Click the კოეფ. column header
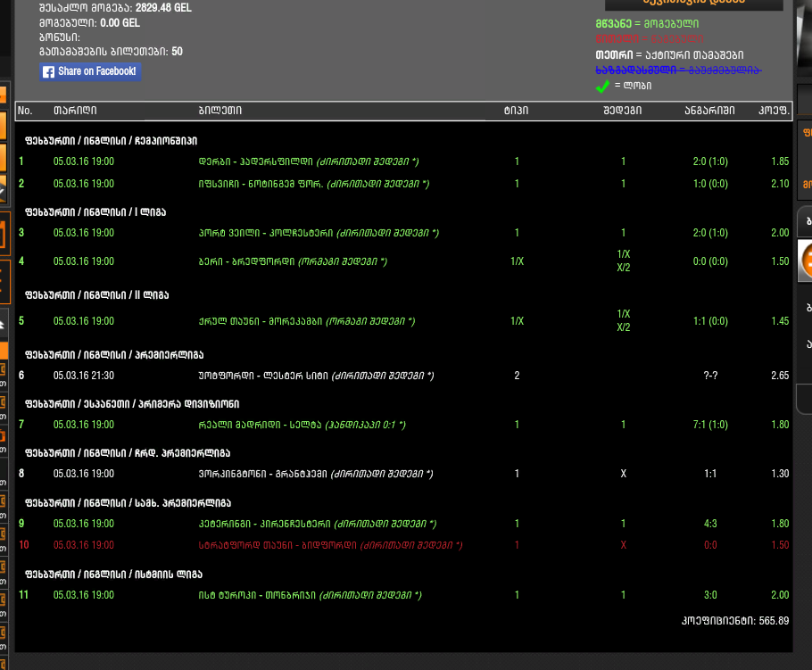The width and height of the screenshot is (812, 670). tap(773, 111)
